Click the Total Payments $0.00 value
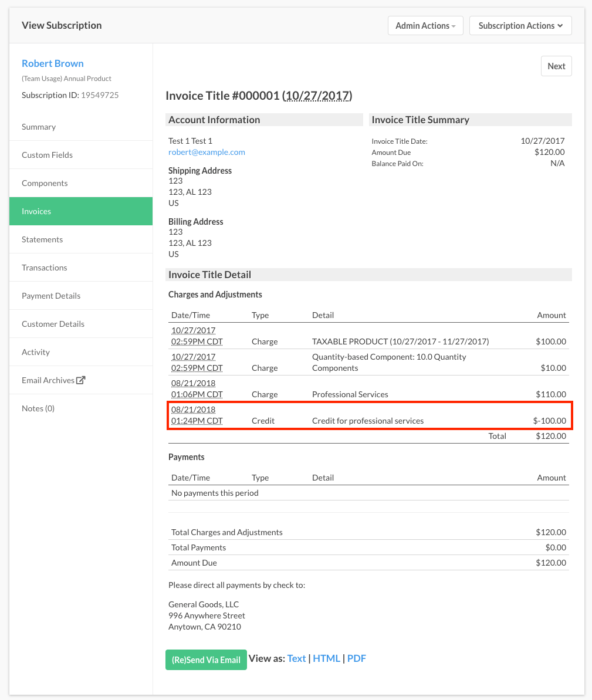This screenshot has width=592, height=700. click(556, 547)
